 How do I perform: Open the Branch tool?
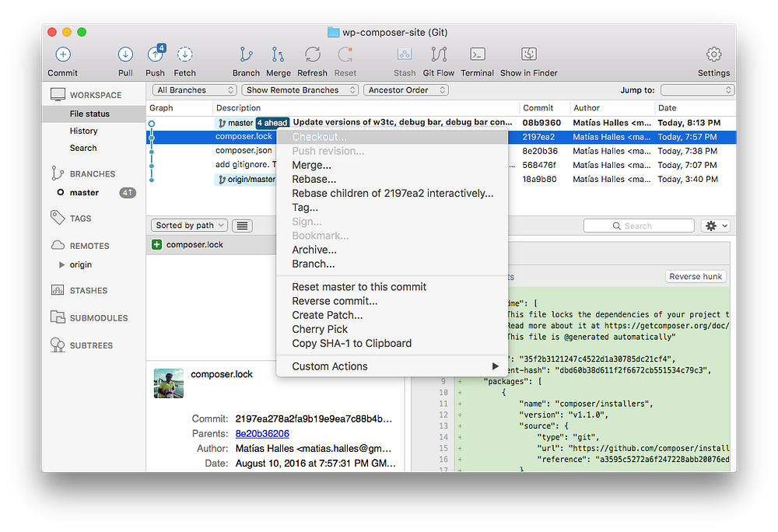click(x=246, y=54)
